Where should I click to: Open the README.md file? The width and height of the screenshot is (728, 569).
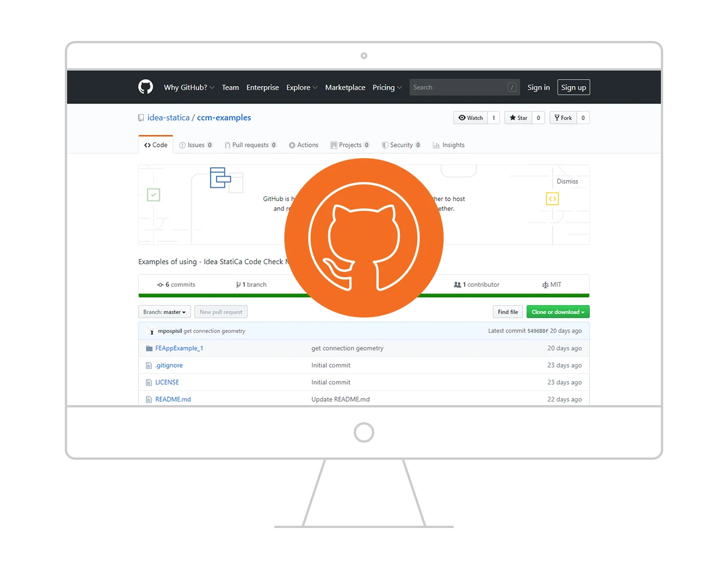click(x=173, y=399)
